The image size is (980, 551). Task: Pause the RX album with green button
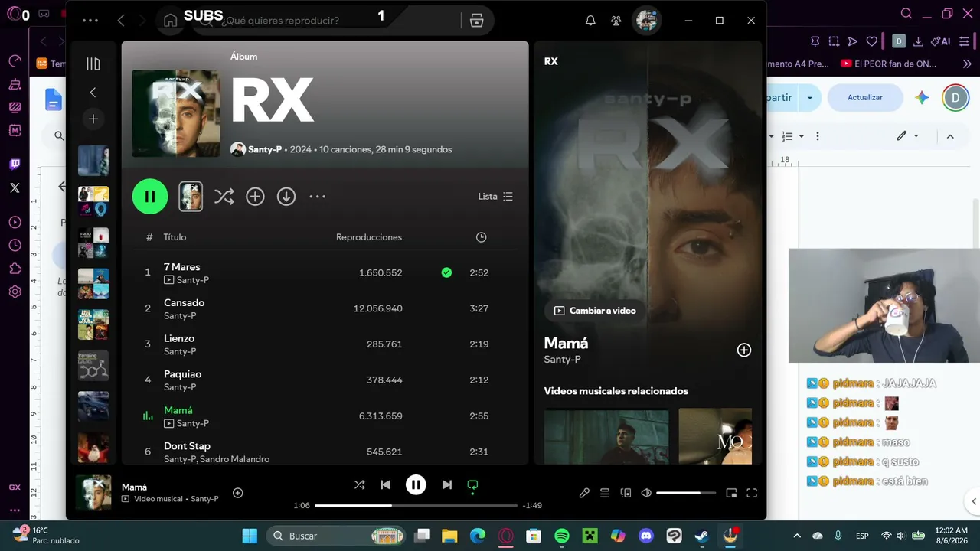[x=150, y=197]
